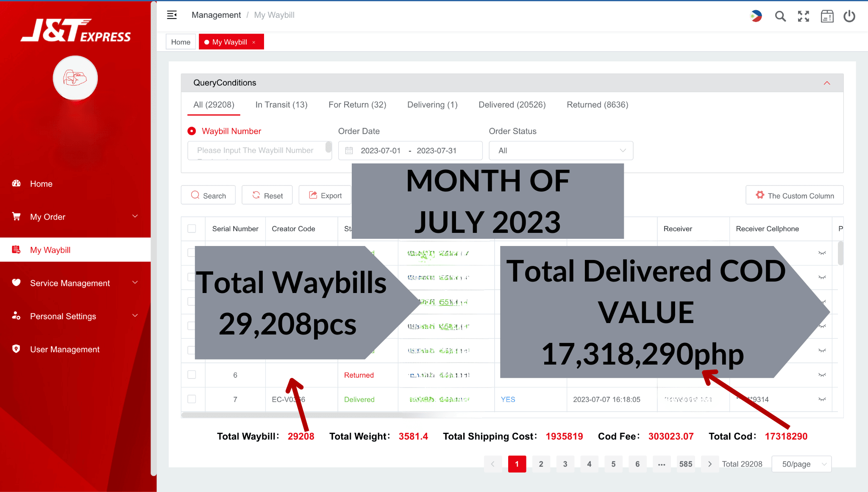The image size is (868, 492).
Task: Expand the Personal Settings menu
Action: click(x=75, y=316)
